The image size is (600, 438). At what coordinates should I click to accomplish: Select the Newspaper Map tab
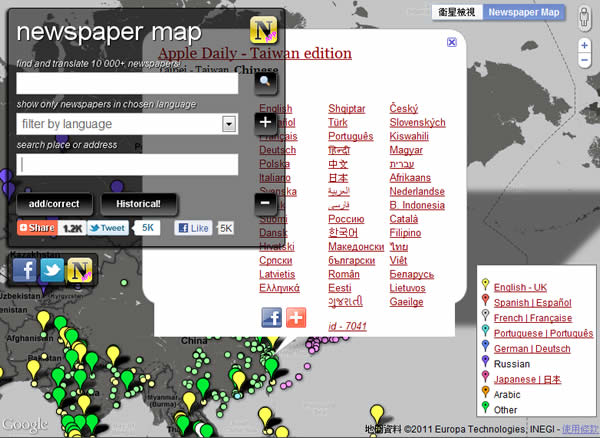[524, 12]
